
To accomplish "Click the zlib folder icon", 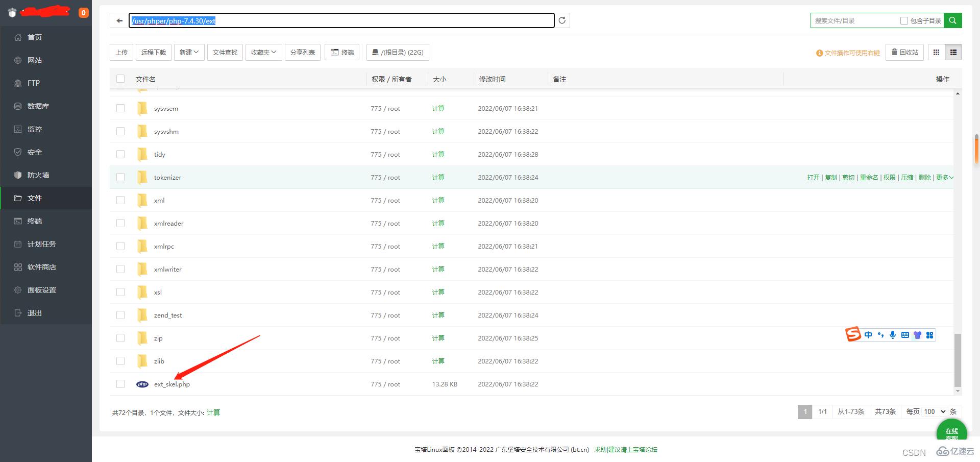I will [x=142, y=361].
